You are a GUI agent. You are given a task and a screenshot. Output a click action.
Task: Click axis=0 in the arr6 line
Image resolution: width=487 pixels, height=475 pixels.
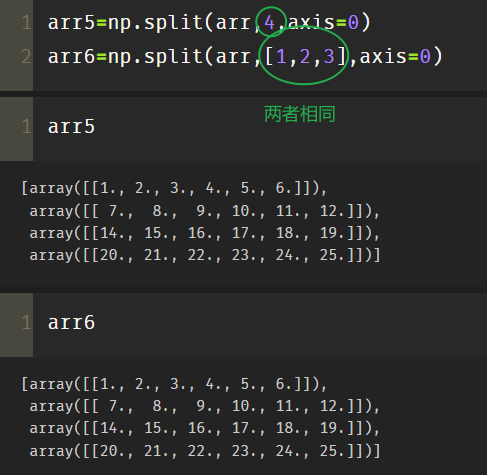395,56
